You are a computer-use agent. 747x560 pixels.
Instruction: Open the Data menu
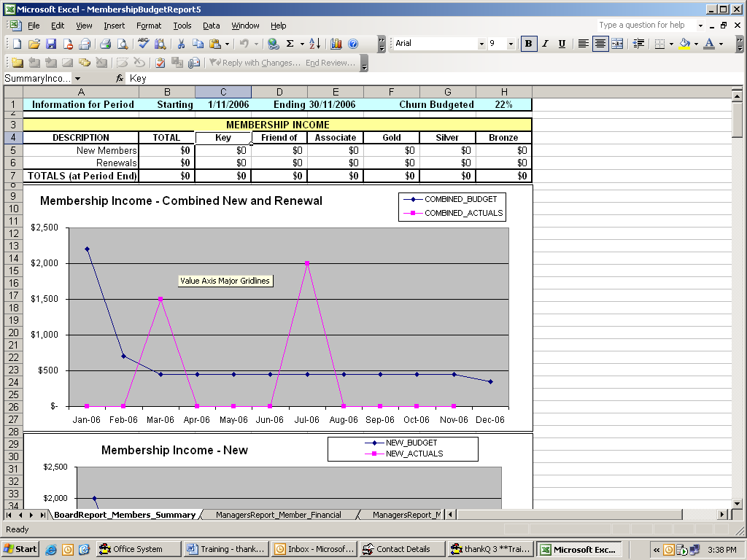pos(211,26)
